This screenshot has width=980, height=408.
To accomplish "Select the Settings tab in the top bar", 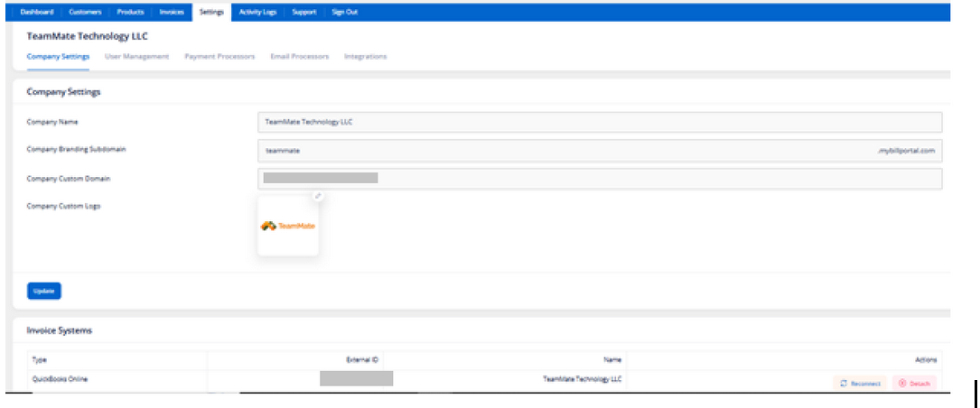I will click(211, 12).
